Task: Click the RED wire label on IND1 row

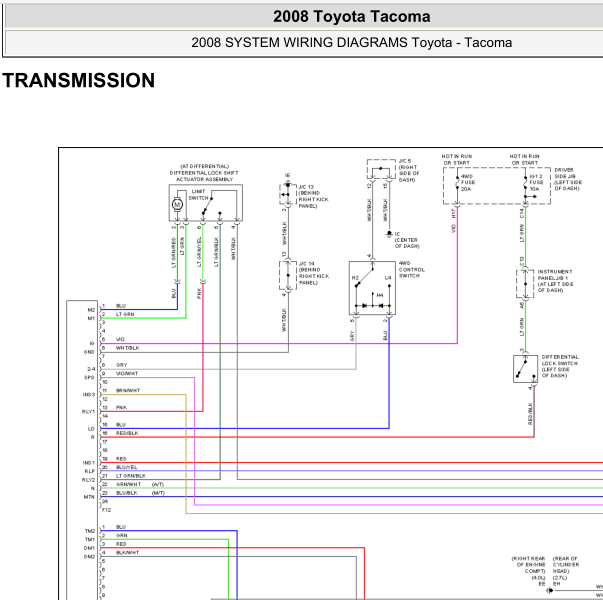Action: tap(121, 459)
